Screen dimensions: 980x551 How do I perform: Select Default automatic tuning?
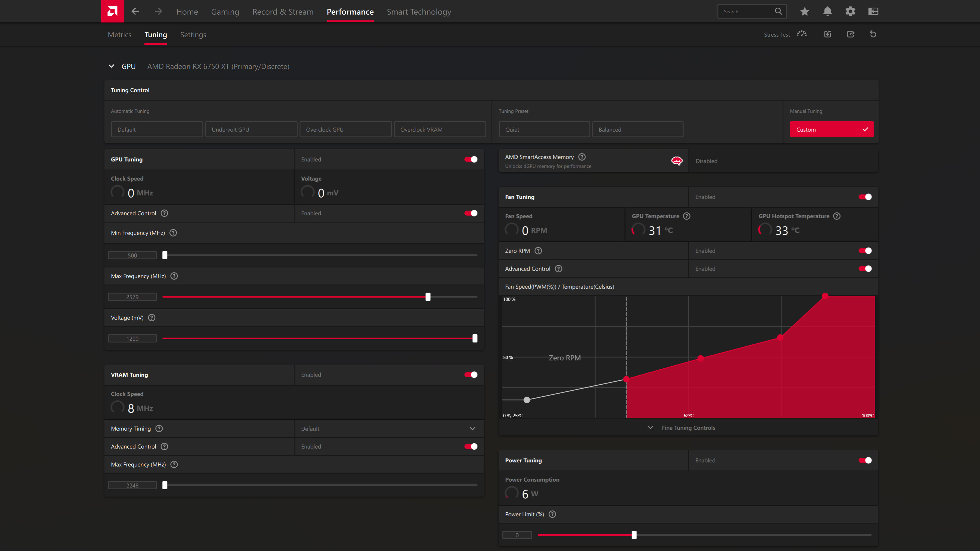click(157, 129)
